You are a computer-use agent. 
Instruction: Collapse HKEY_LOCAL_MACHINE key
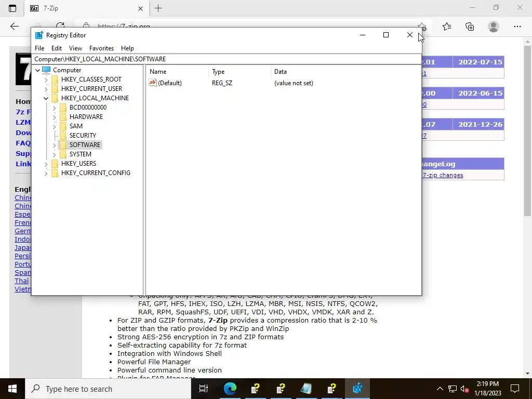[46, 98]
